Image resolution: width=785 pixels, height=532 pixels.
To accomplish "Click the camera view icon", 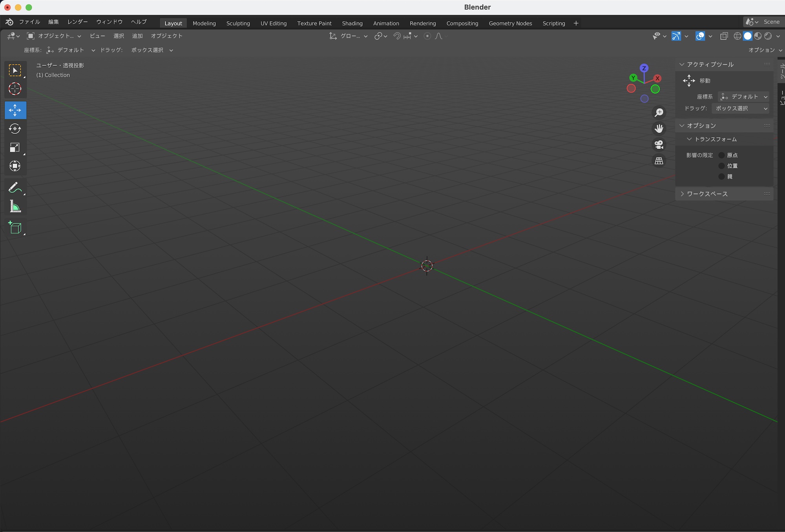I will [x=659, y=145].
